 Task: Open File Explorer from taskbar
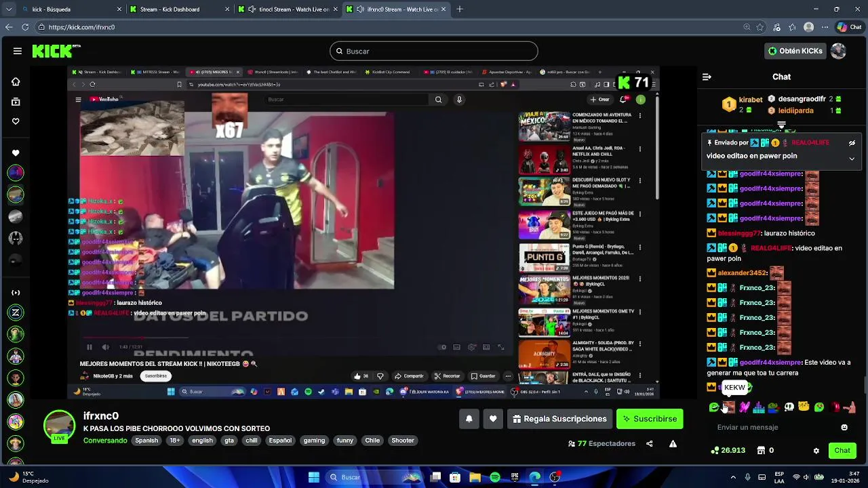[475, 477]
